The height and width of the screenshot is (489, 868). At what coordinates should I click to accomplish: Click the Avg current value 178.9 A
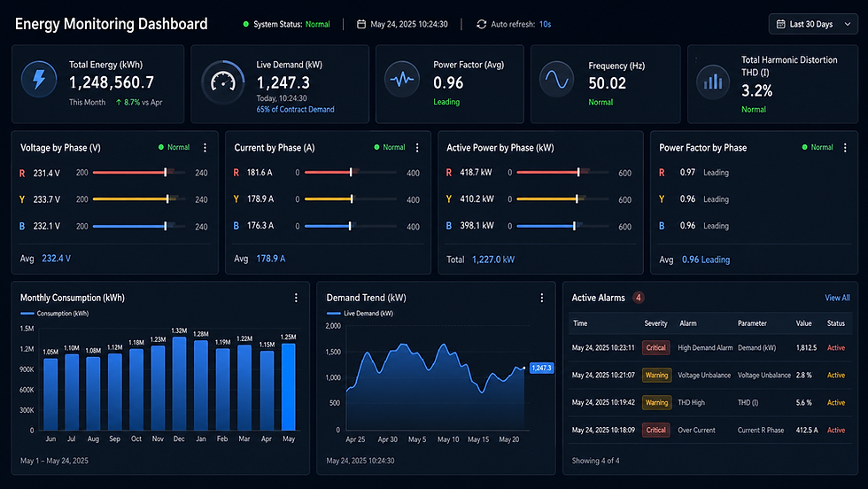click(x=271, y=259)
